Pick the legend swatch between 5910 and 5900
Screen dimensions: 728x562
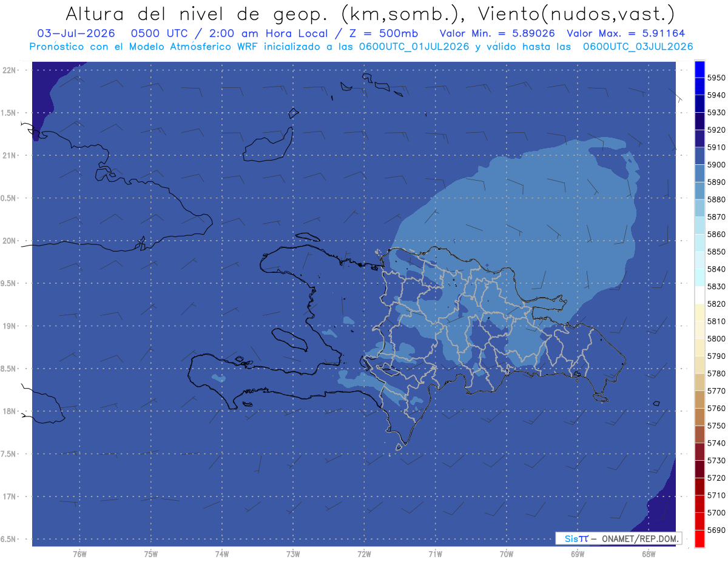(x=699, y=156)
